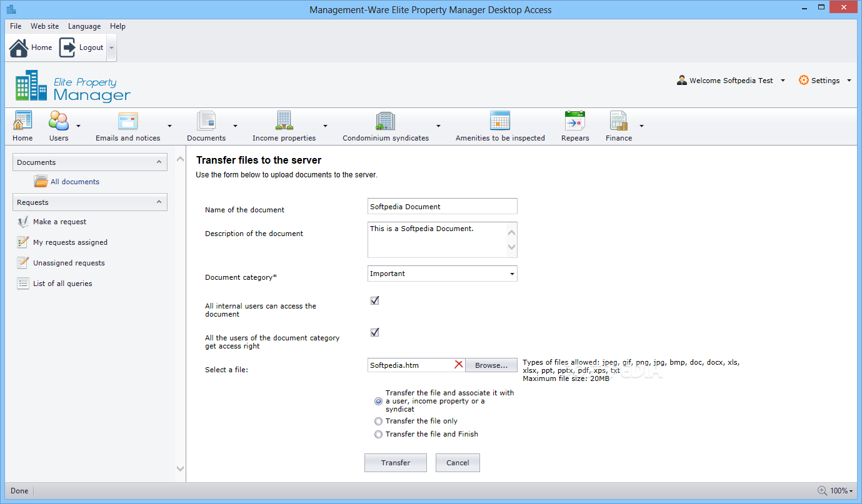Click the Settings gear icon

(x=804, y=81)
